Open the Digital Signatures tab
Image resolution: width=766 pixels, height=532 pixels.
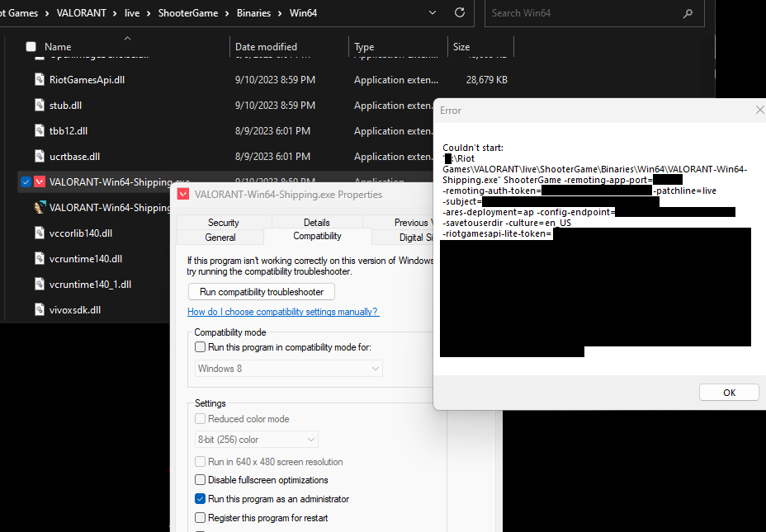coord(403,238)
